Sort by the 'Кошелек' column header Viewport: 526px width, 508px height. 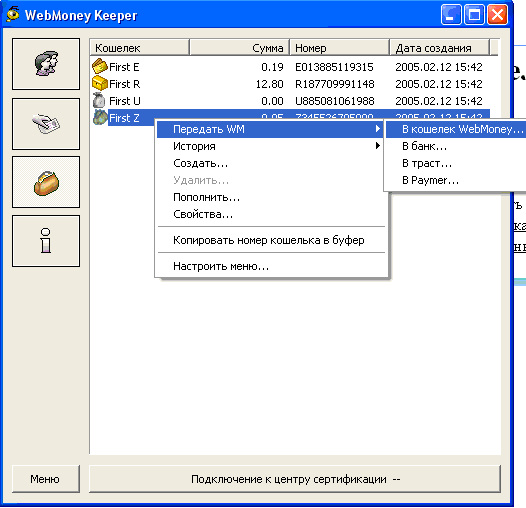tap(140, 47)
